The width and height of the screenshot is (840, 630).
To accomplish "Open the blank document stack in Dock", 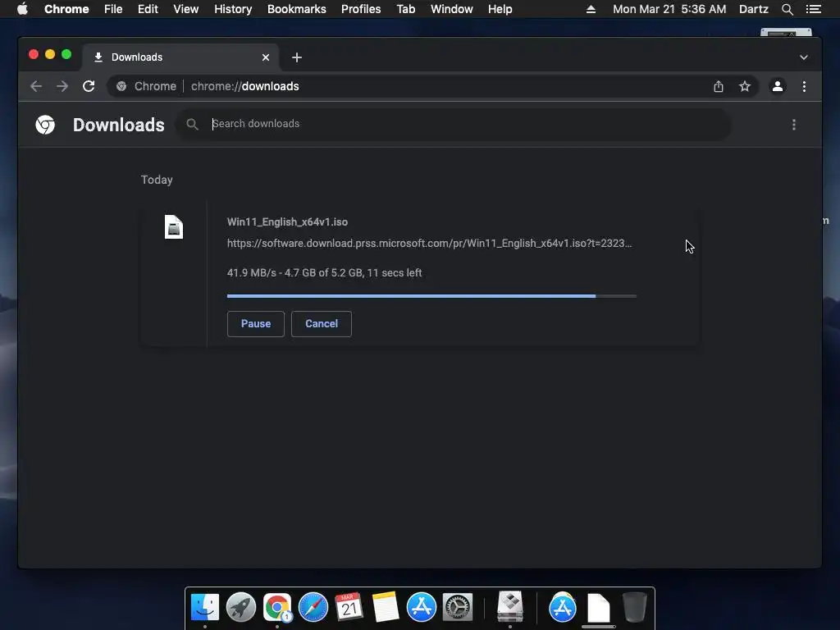I will (x=598, y=608).
